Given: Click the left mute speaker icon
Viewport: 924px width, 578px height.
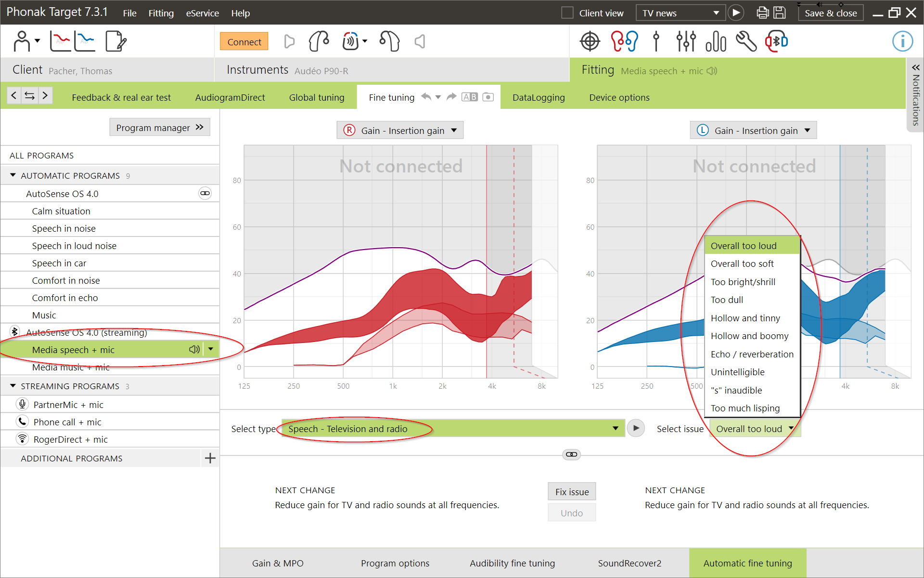Looking at the screenshot, I should coord(289,41).
